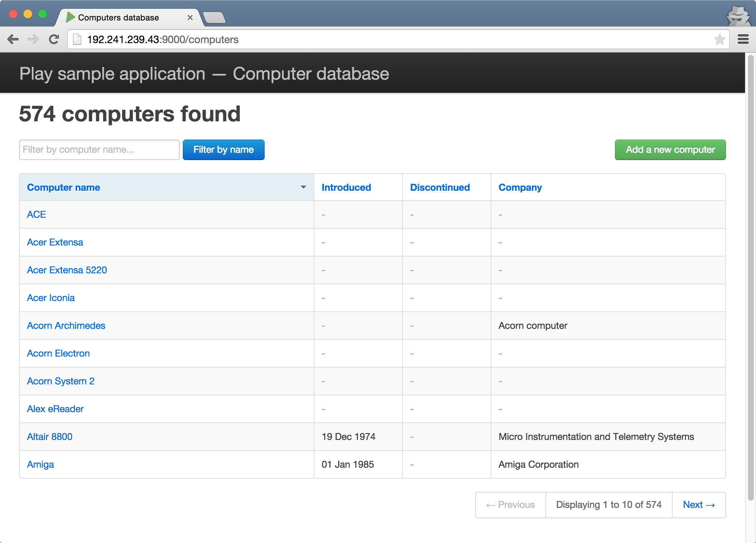Go to Next page of results
Image resolution: width=756 pixels, height=543 pixels.
coord(699,505)
